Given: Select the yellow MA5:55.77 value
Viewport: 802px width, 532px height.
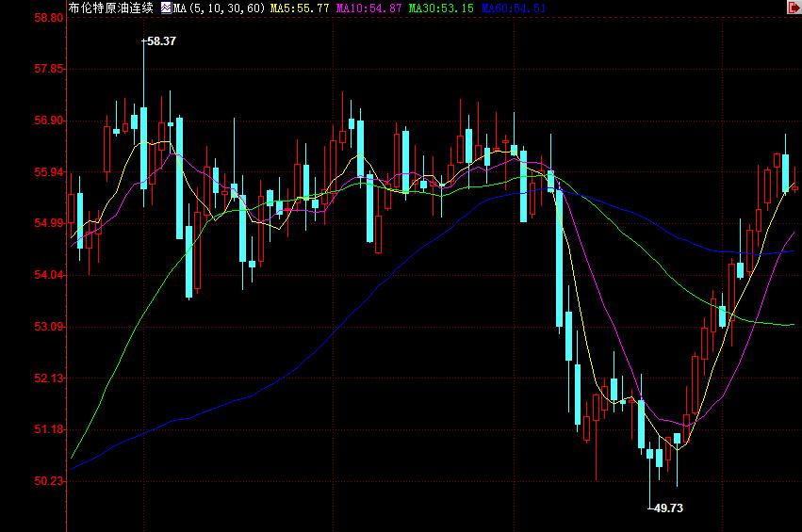Looking at the screenshot, I should coord(300,8).
